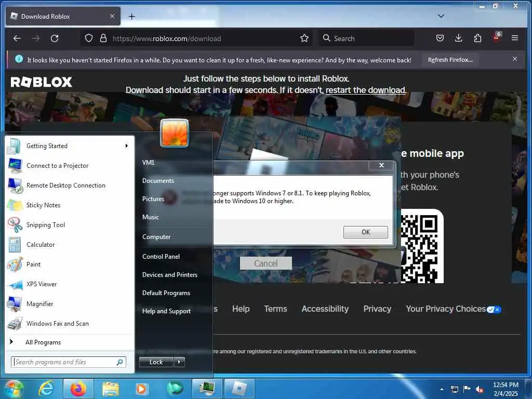
Task: Click the padlock site information icon
Action: (103, 38)
